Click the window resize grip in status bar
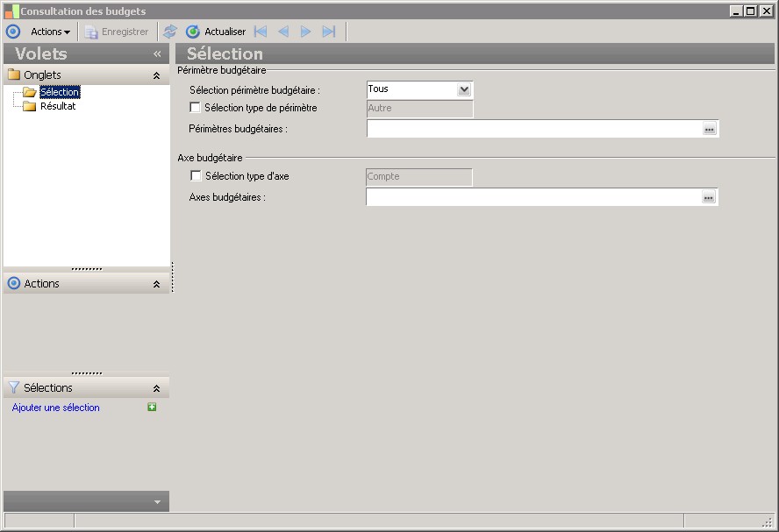This screenshot has height=532, width=779. point(768,521)
